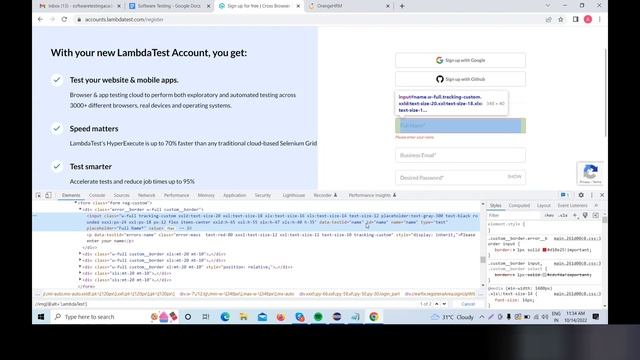Collapse the error__border div node
Viewport: 640px width, 360px height.
80,209
